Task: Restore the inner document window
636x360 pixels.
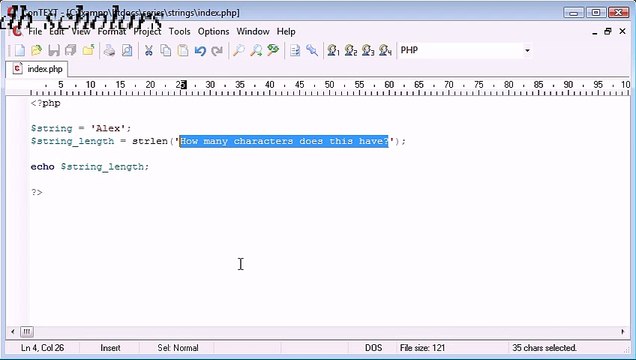Action: (608, 32)
